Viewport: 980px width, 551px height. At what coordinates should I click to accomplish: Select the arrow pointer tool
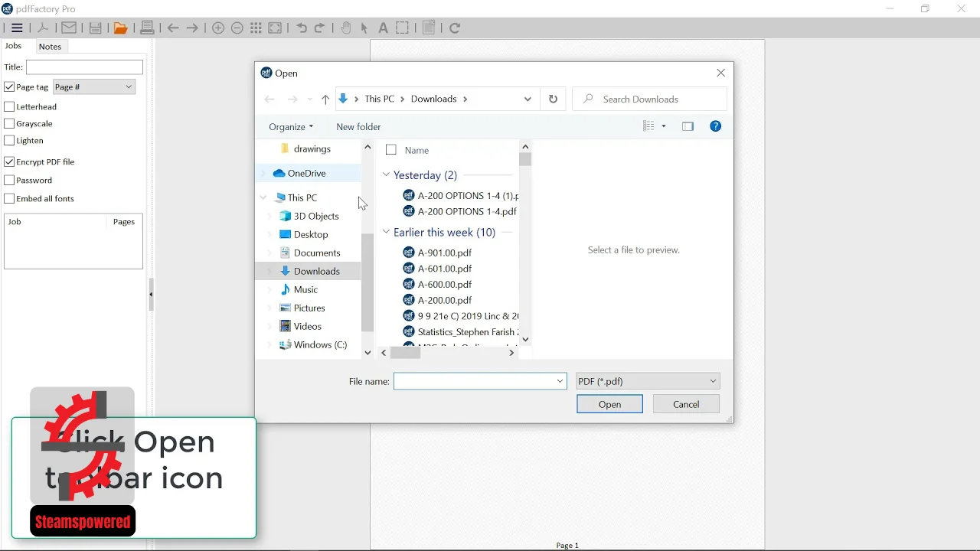click(x=364, y=28)
